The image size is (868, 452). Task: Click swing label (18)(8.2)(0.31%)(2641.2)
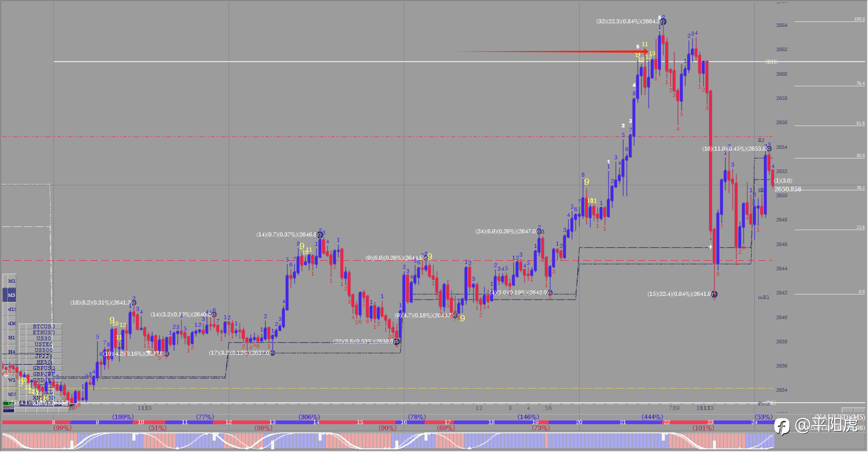pyautogui.click(x=101, y=303)
